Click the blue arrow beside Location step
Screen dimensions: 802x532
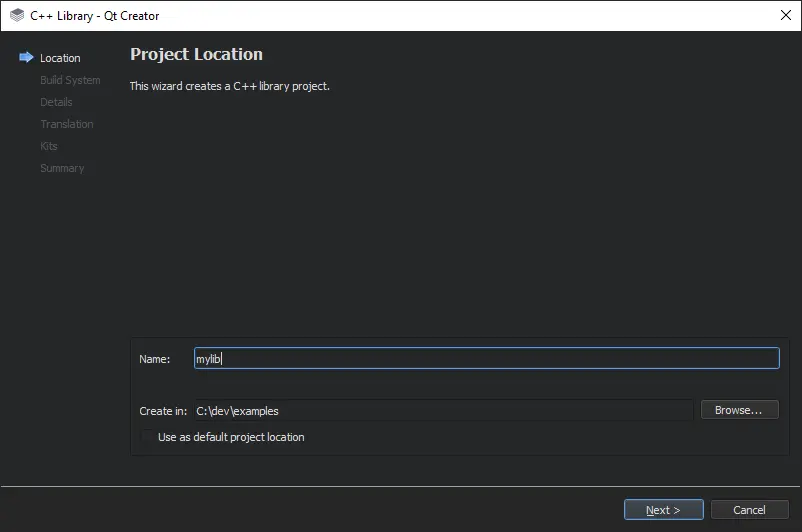point(26,58)
